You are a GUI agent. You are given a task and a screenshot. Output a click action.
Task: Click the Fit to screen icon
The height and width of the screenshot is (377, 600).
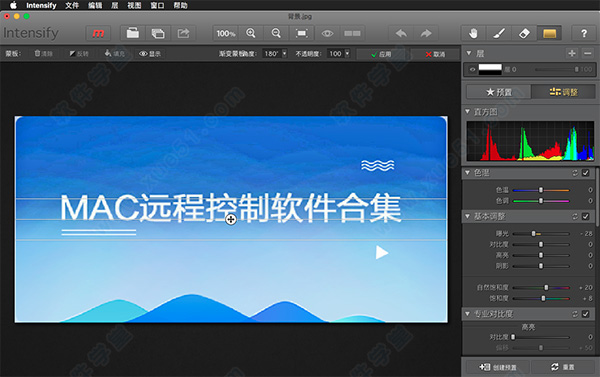(x=302, y=34)
